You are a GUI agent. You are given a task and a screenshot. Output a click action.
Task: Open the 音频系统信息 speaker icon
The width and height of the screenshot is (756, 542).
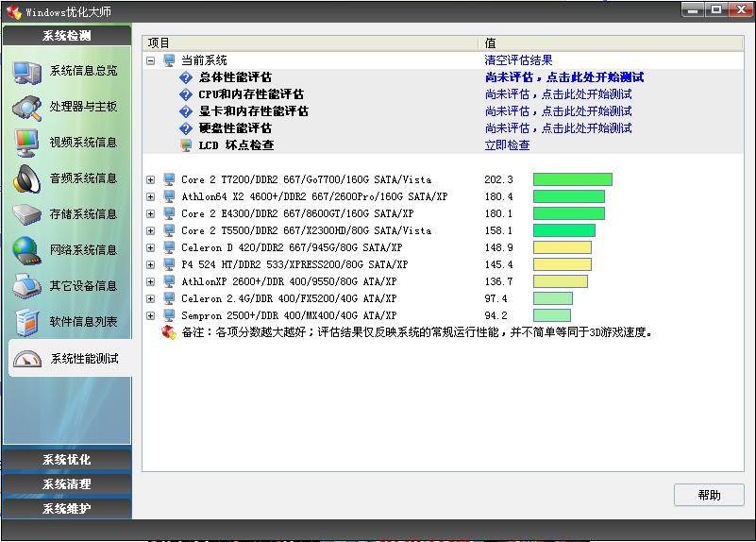coord(26,178)
